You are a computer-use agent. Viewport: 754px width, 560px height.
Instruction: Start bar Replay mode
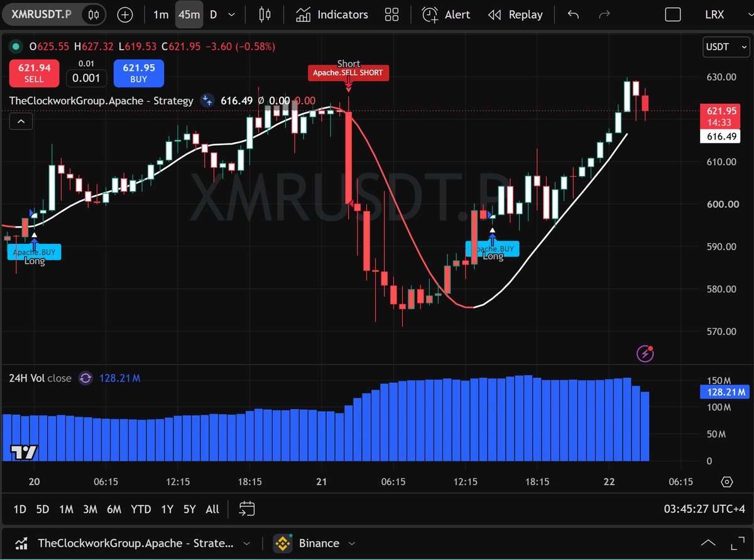pos(515,14)
